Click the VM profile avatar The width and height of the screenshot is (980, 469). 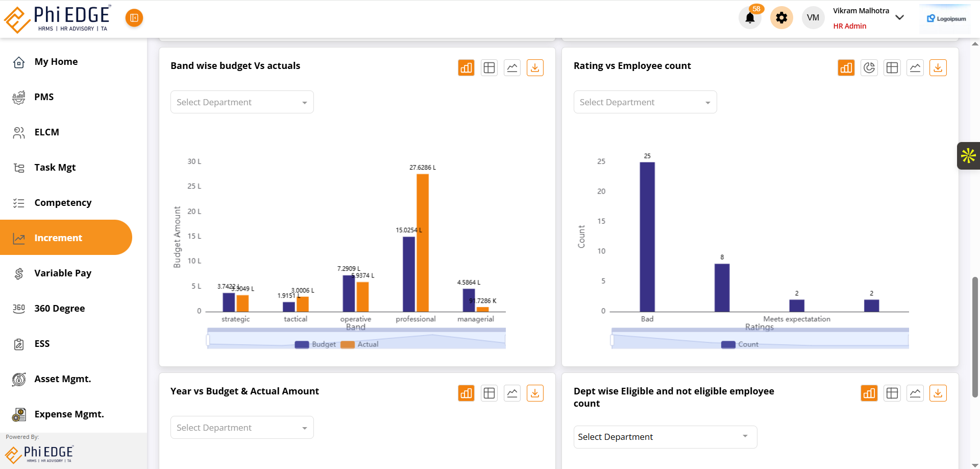point(813,18)
